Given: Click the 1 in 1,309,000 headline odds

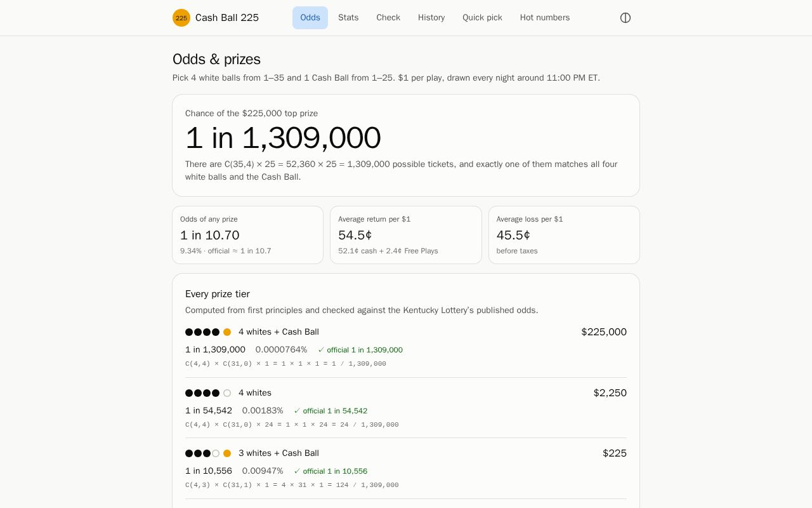Looking at the screenshot, I should (x=283, y=138).
